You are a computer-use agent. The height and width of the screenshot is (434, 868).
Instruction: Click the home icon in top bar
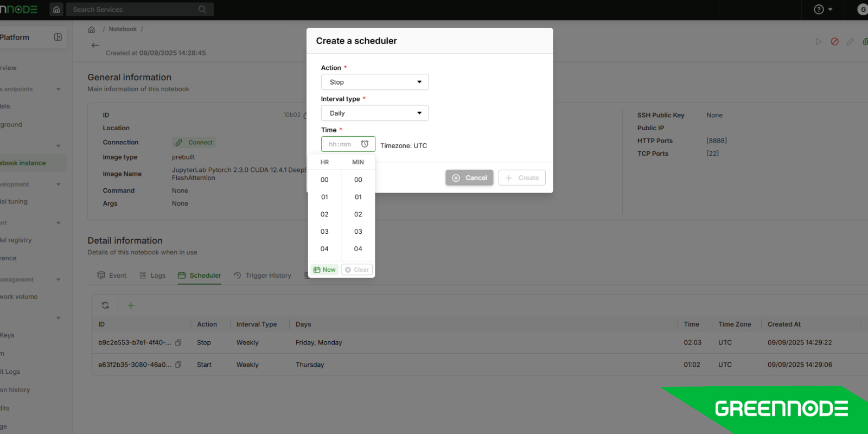(x=56, y=9)
